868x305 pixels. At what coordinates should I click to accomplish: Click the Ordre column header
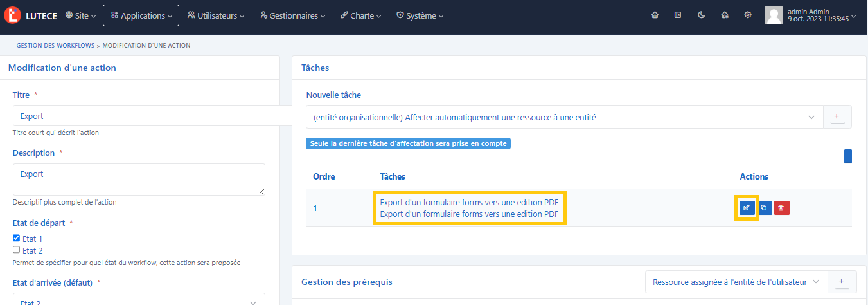coord(324,176)
